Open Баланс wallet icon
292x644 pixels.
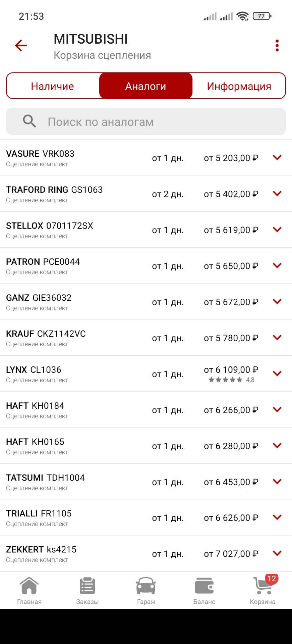204,591
